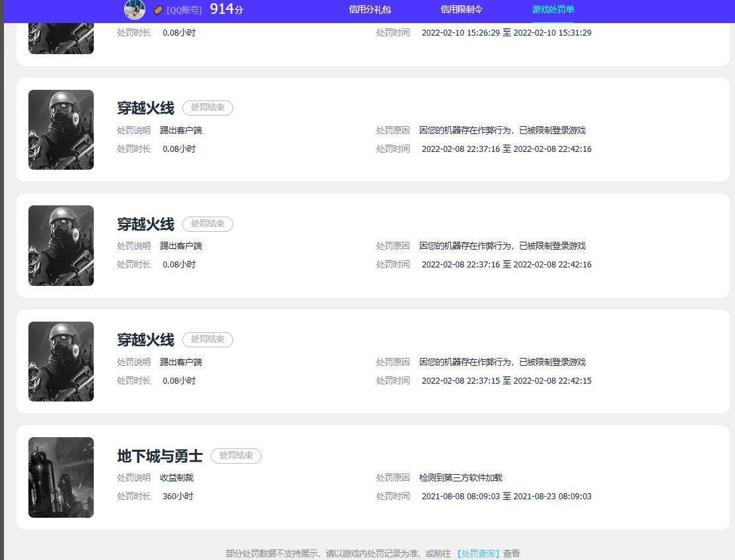Image resolution: width=735 pixels, height=560 pixels.
Task: Click the third 穿越火线 game cover image
Action: [61, 361]
